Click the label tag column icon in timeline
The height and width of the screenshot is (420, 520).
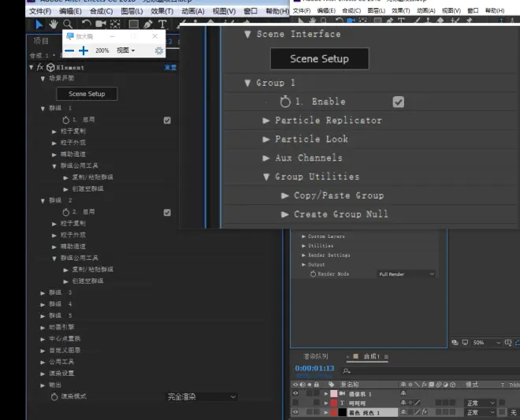(331, 385)
